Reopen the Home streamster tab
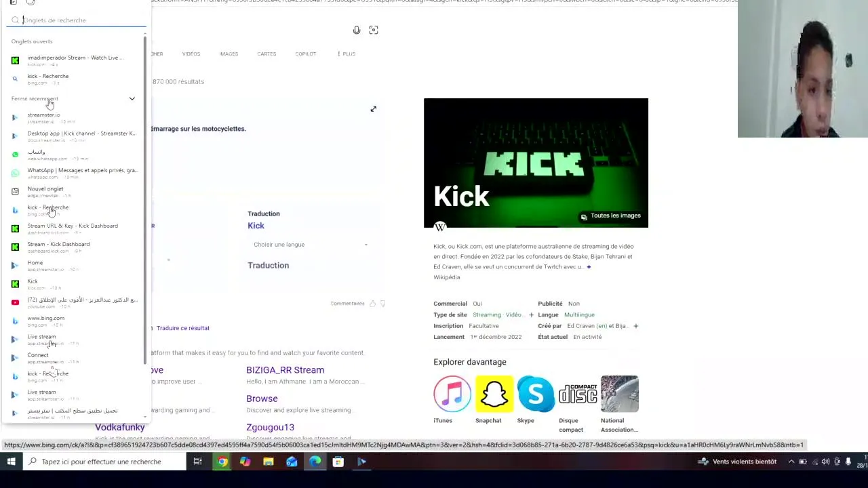The width and height of the screenshot is (868, 488). pyautogui.click(x=75, y=266)
